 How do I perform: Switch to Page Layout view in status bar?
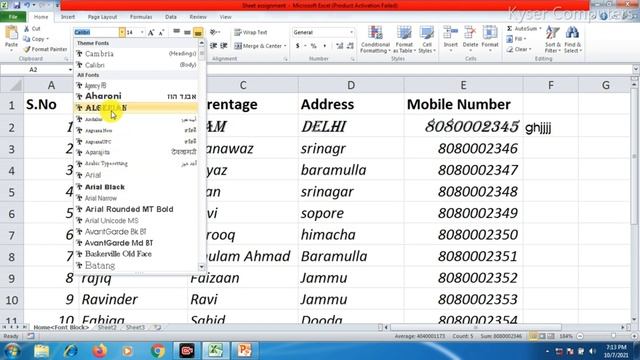pyautogui.click(x=542, y=336)
